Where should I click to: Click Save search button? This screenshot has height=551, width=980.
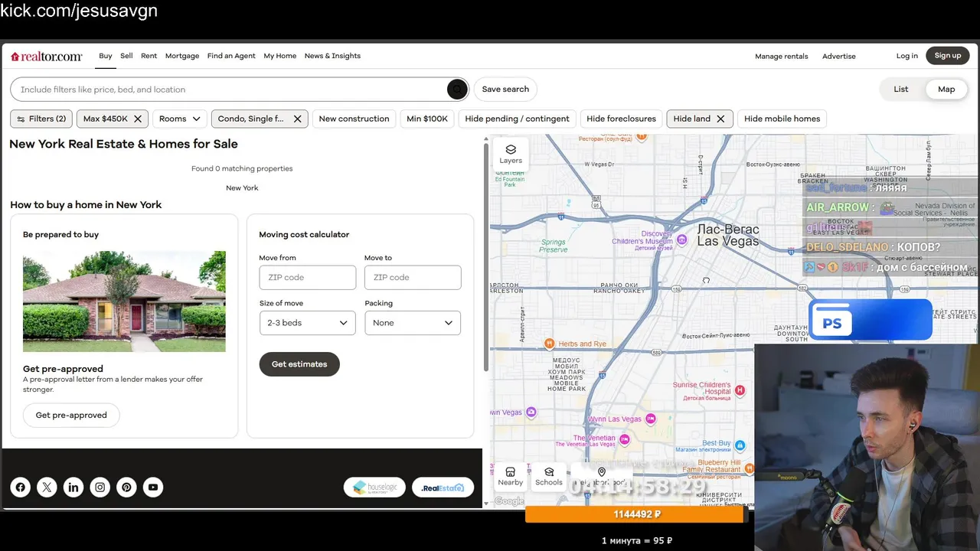505,90
